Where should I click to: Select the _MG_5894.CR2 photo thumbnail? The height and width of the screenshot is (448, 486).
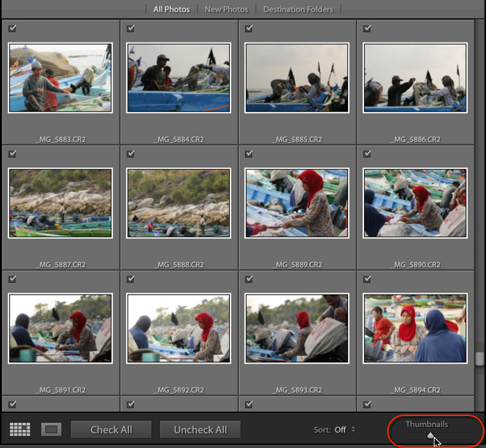[x=416, y=329]
